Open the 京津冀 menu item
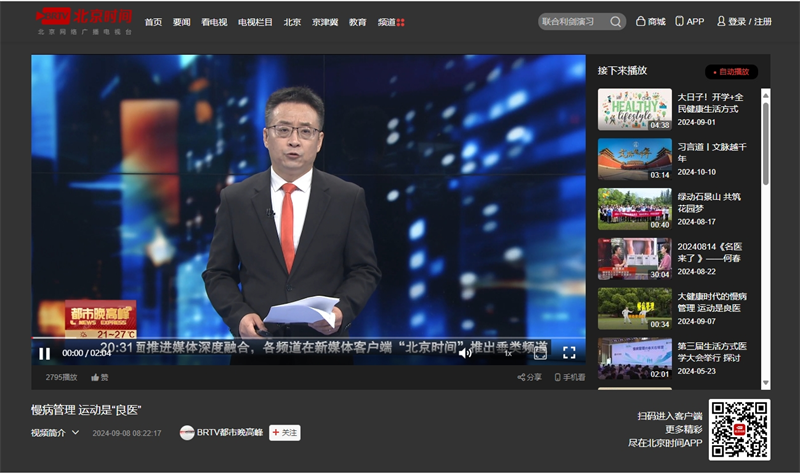 325,22
